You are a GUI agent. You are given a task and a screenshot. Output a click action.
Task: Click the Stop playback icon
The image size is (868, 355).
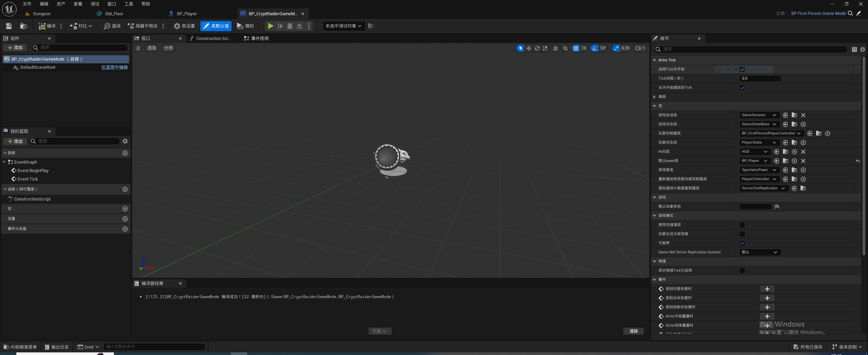(290, 26)
